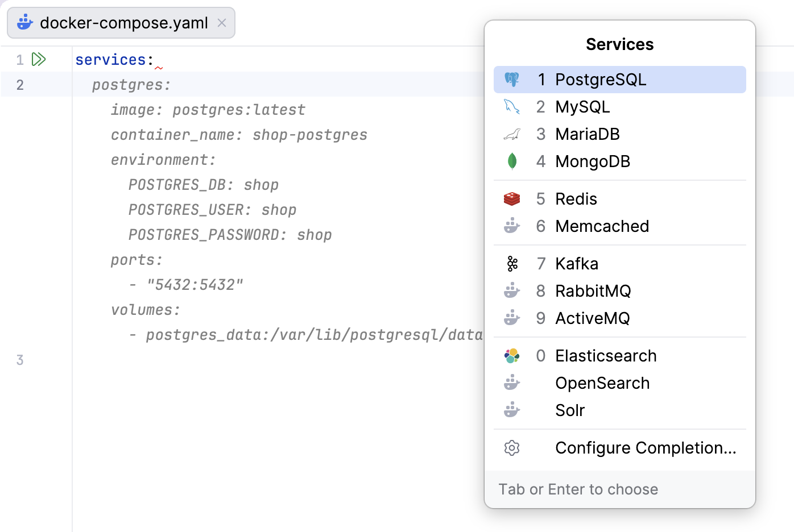Open Configure Completion... settings

coord(620,448)
